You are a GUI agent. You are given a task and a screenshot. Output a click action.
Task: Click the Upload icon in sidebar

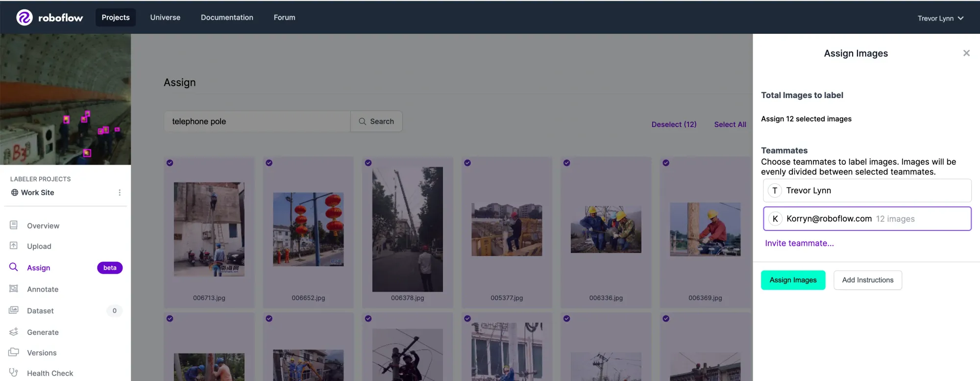coord(14,246)
